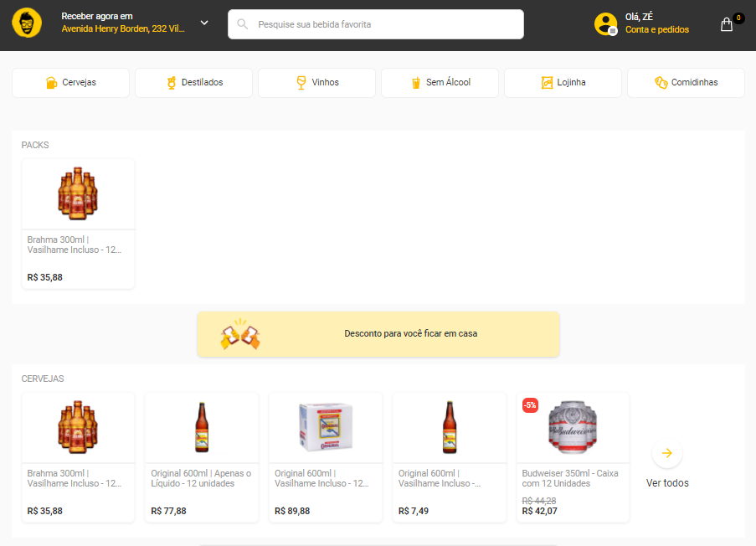Click the CERVEJAS section heading
The width and height of the screenshot is (756, 546).
43,379
